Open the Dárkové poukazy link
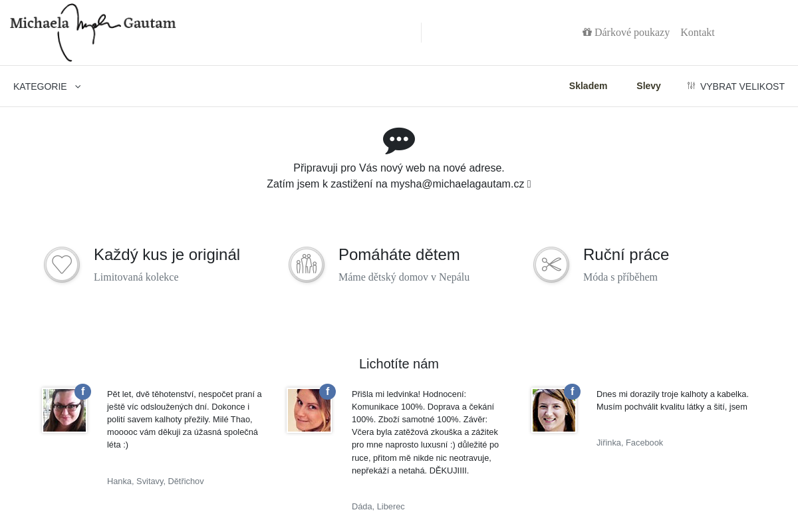 pos(632,32)
